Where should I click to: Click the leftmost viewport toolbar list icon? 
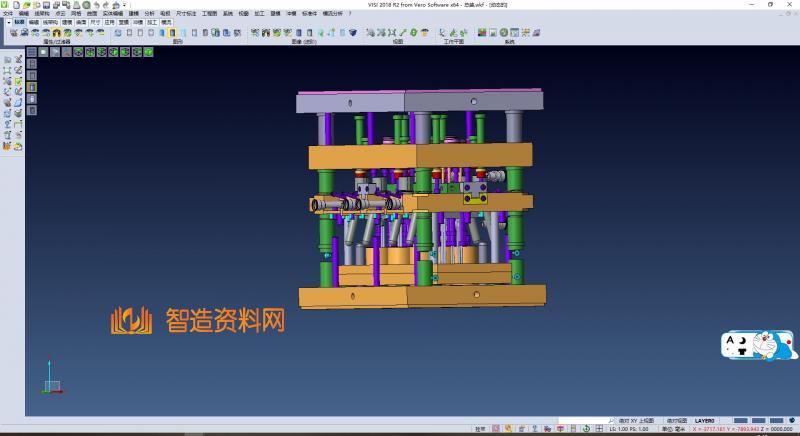(x=32, y=51)
